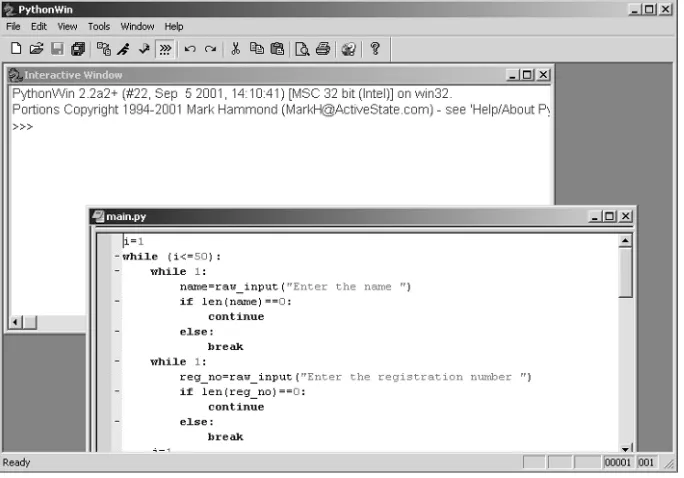The image size is (684, 478).
Task: Collapse the fold at 'if len(name)==0:' line
Action: pos(117,301)
